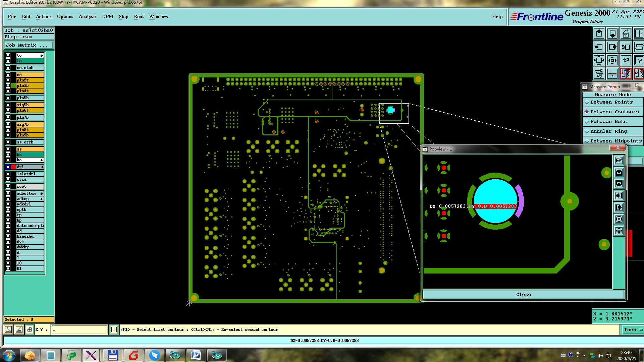The image size is (644, 362).
Task: Click the pan up arrow icon
Action: (599, 34)
